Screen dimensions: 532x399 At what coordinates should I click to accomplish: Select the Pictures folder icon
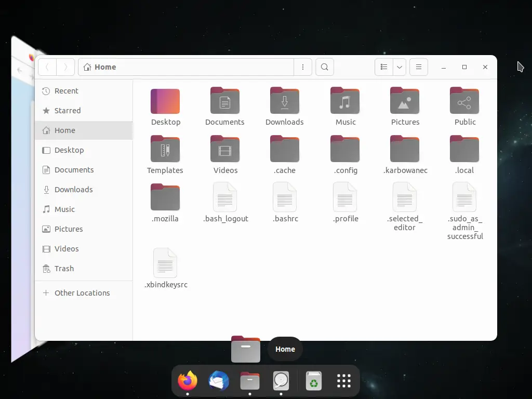[405, 100]
